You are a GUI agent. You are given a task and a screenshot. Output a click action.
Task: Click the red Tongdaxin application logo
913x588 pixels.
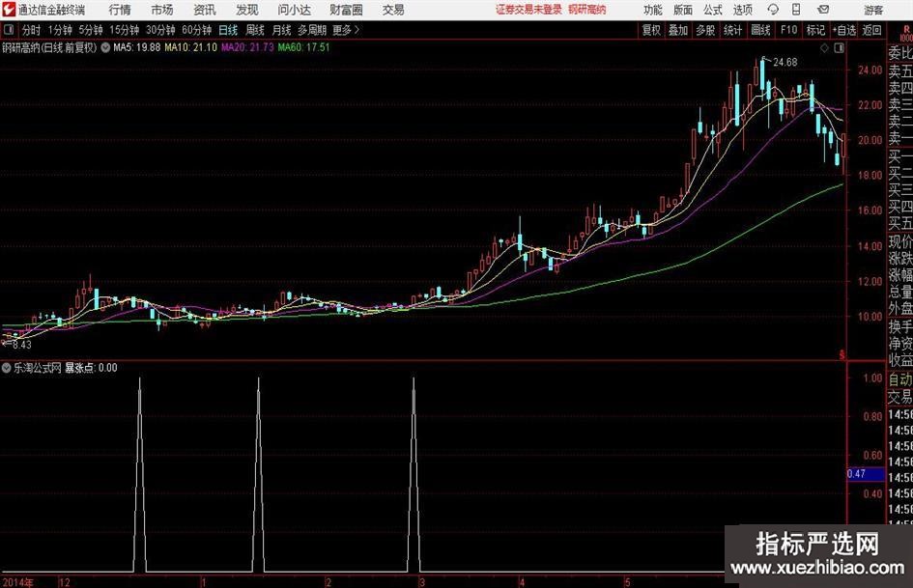click(8, 9)
